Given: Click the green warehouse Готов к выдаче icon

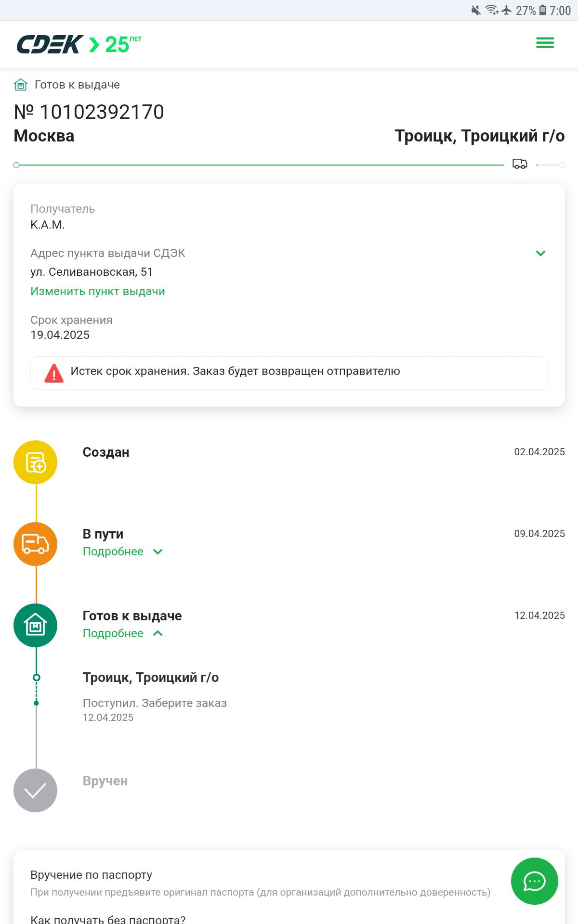Looking at the screenshot, I should coord(36,626).
